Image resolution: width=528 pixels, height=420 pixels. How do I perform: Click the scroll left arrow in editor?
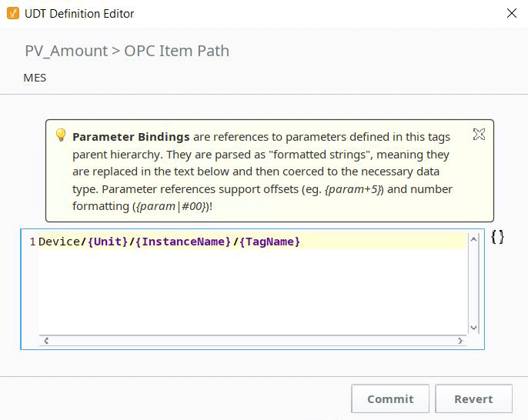(x=46, y=341)
